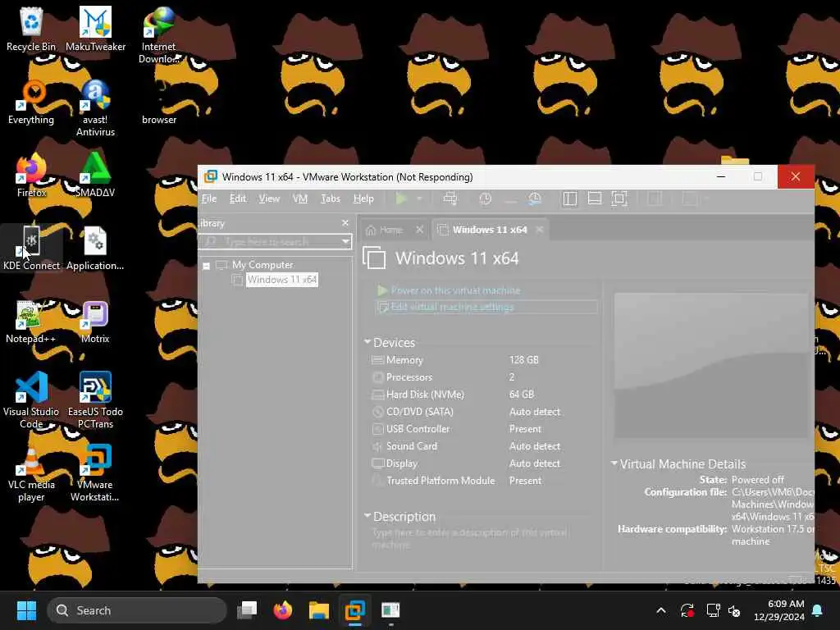This screenshot has height=630, width=840.
Task: Open the avast! Antivirus desktop icon
Action: point(95,108)
